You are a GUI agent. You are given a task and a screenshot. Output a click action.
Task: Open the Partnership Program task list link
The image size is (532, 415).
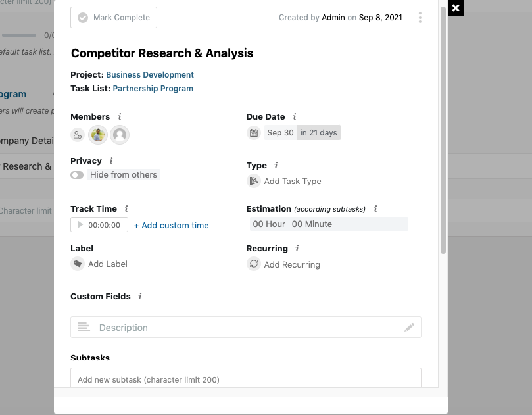(153, 88)
